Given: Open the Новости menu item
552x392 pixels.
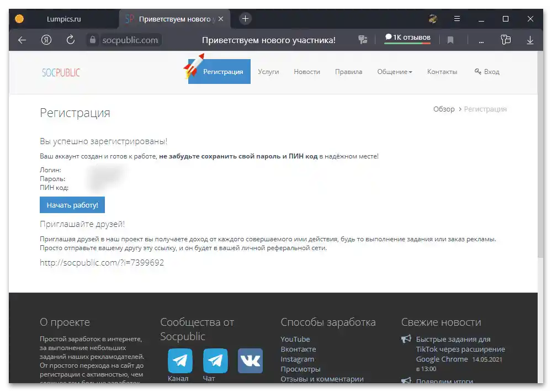Looking at the screenshot, I should click(307, 71).
